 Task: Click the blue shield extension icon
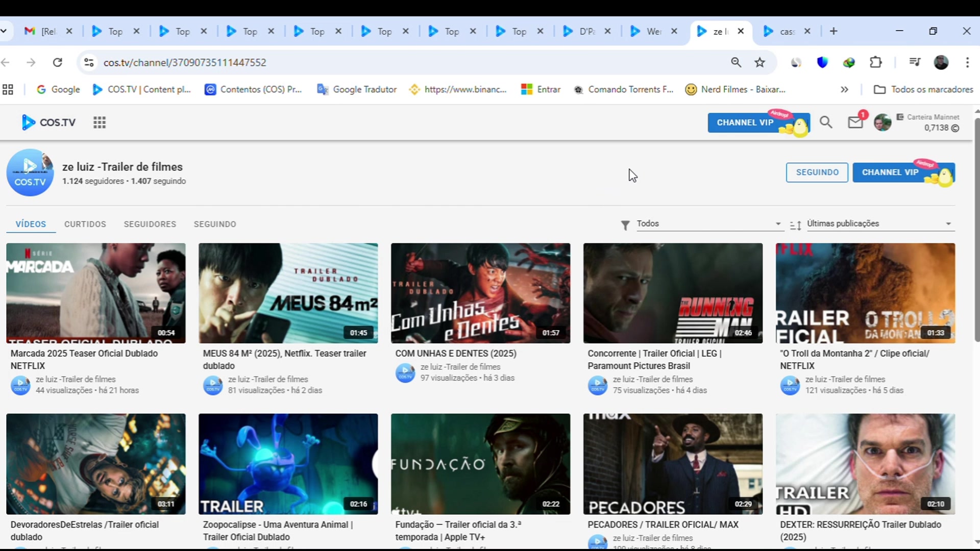(822, 62)
